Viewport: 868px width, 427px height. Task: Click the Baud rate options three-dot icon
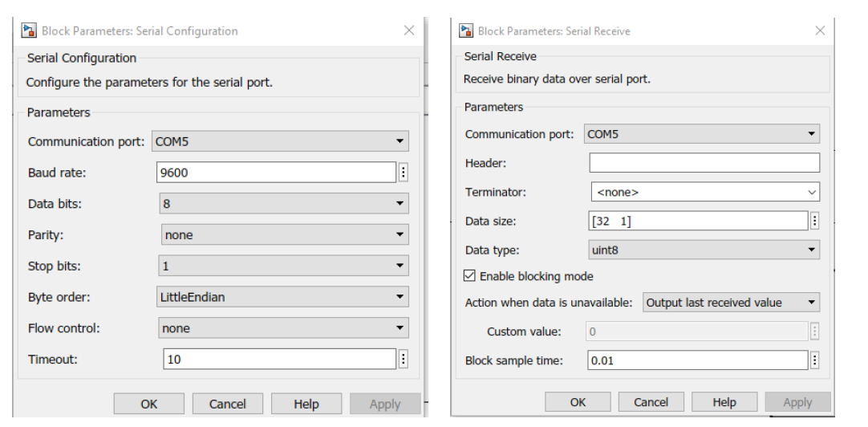pos(403,173)
